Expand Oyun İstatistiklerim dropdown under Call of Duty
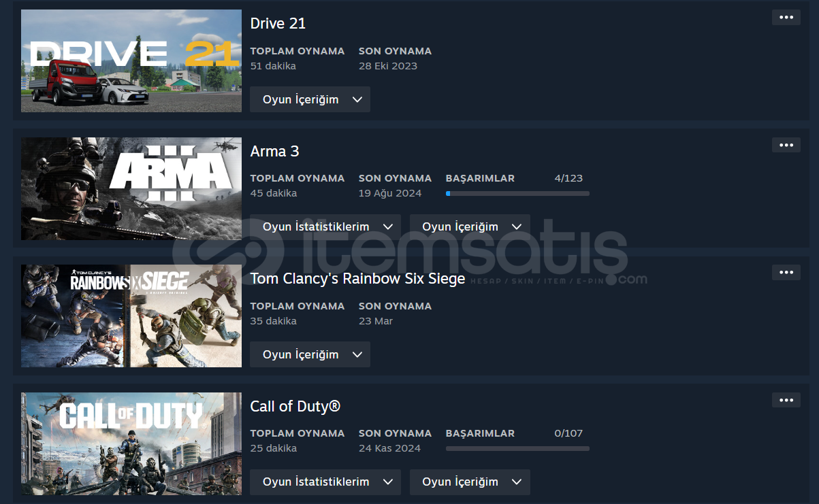 [x=325, y=482]
